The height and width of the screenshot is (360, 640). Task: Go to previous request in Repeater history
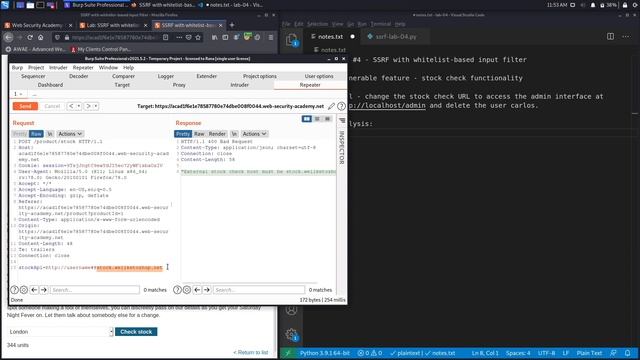pos(71,106)
